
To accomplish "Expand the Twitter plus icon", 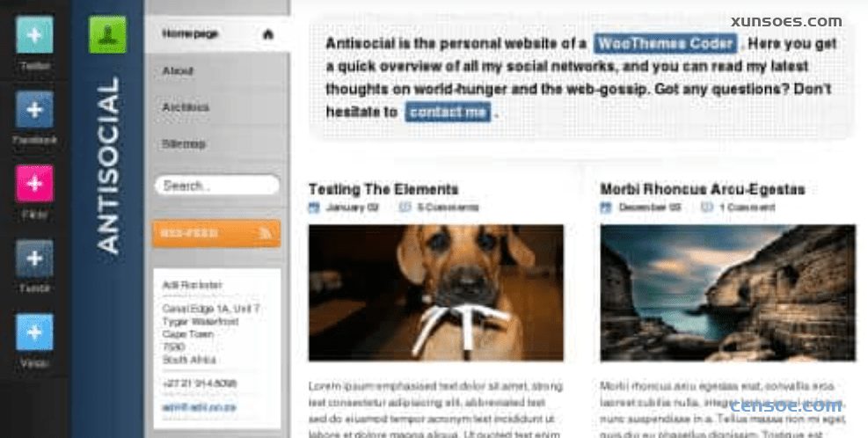I will coord(34,35).
